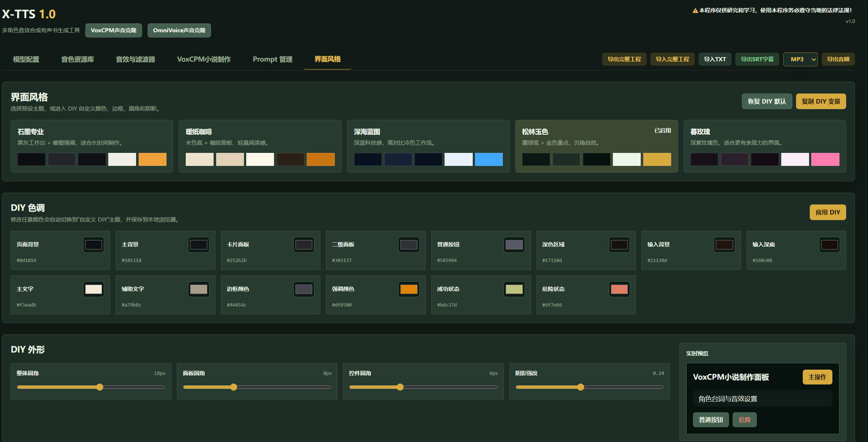Choose the 暮玫瑰 theme card
Image resolution: width=868 pixels, height=442 pixels.
(x=764, y=146)
